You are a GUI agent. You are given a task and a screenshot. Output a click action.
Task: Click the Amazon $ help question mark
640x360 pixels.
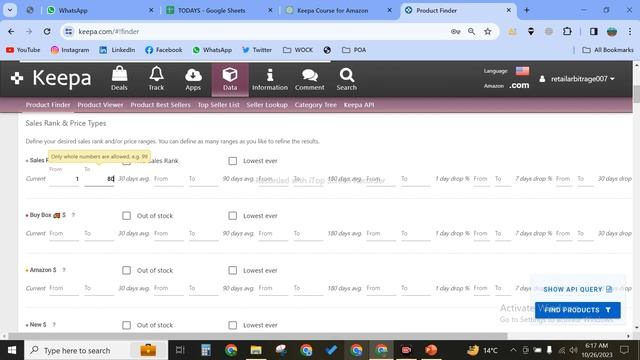[64, 270]
